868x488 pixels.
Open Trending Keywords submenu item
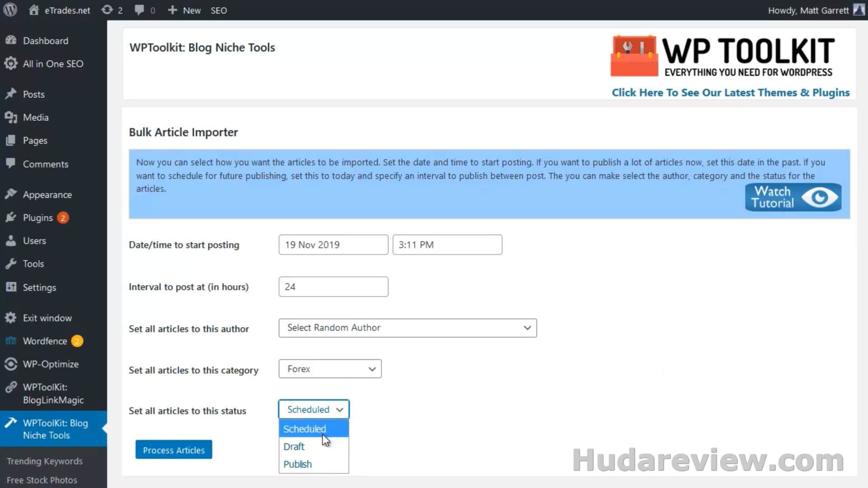45,461
